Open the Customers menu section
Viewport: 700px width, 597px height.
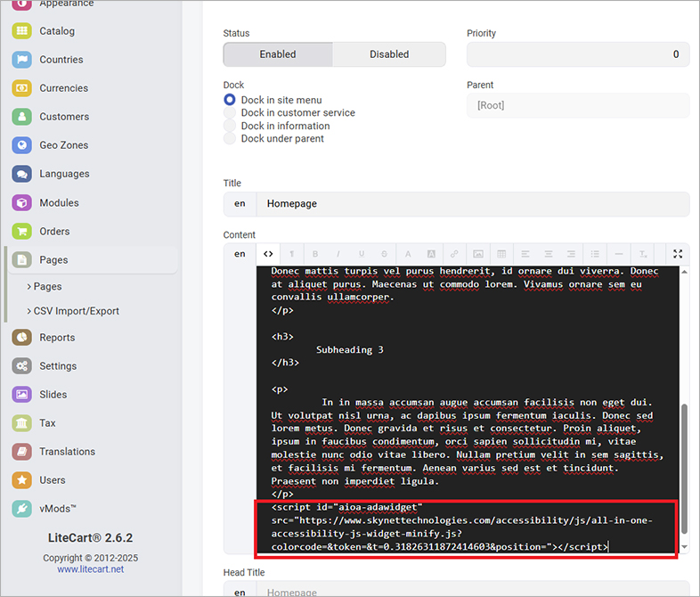pos(64,117)
